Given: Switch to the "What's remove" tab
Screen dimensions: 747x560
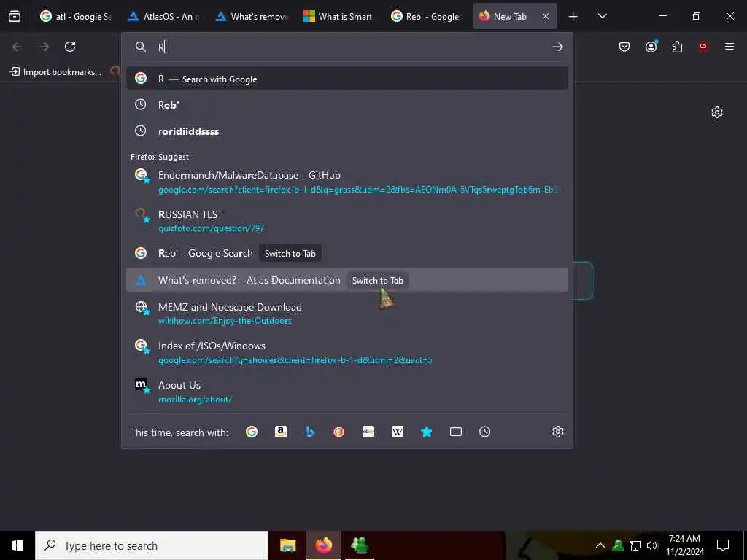Looking at the screenshot, I should [252, 16].
